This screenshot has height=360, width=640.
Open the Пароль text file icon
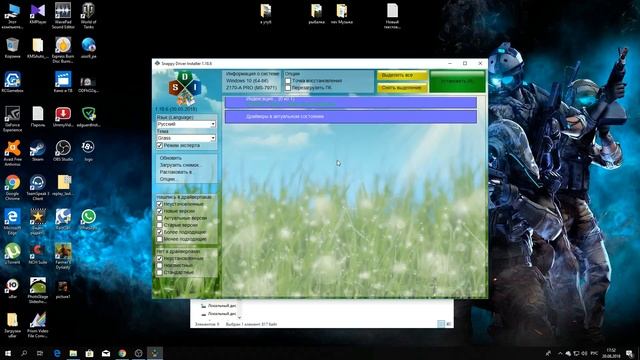pyautogui.click(x=38, y=117)
